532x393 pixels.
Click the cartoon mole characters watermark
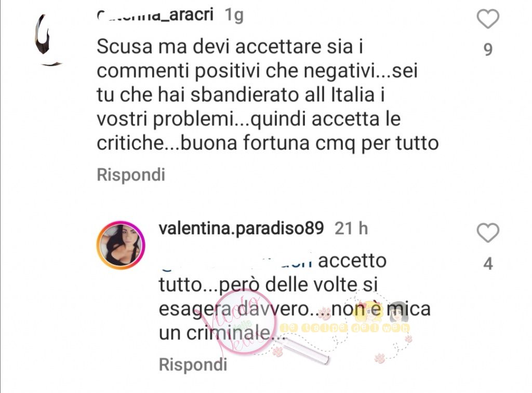380,311
